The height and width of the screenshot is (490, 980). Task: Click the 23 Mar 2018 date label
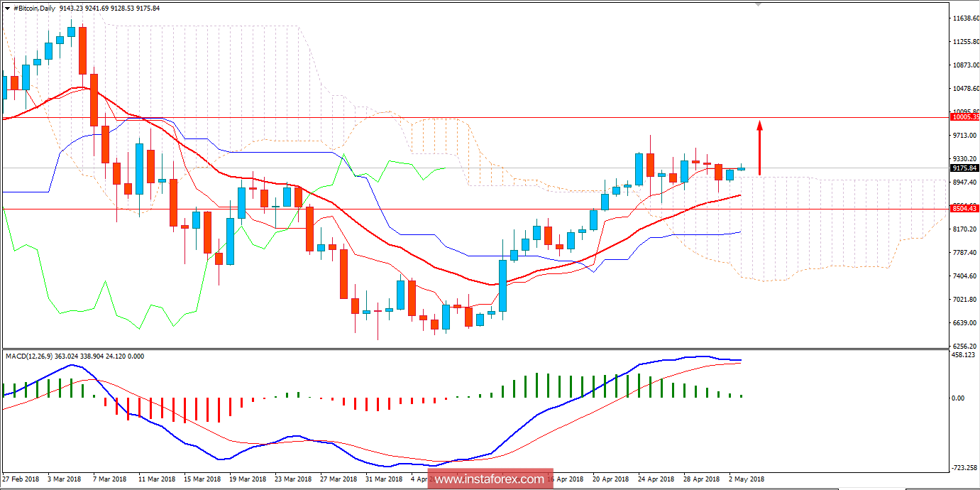click(x=293, y=479)
